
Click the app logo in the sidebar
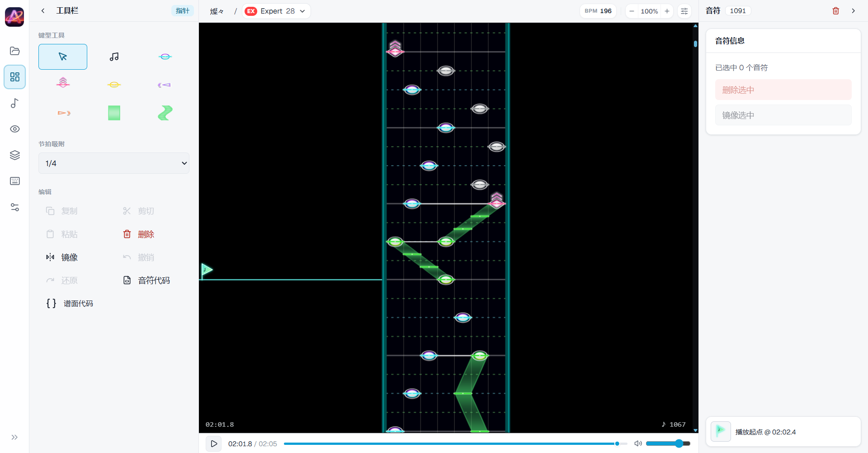tap(14, 17)
